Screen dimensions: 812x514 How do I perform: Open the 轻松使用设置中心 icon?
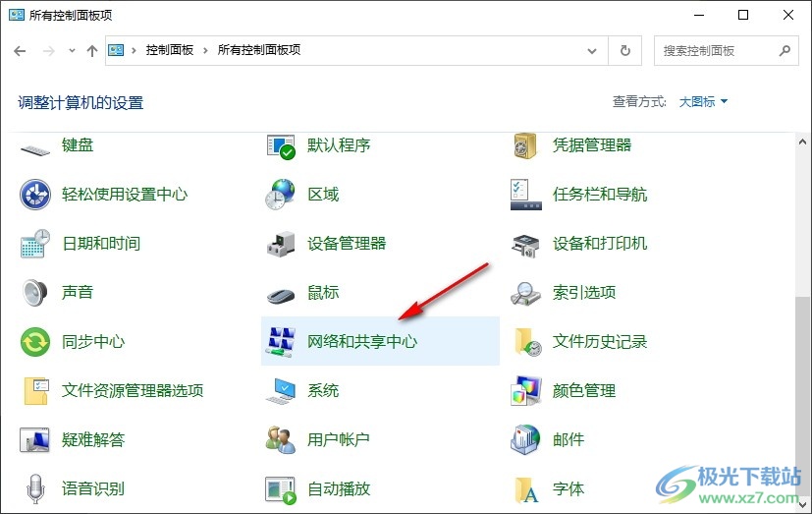pyautogui.click(x=35, y=195)
